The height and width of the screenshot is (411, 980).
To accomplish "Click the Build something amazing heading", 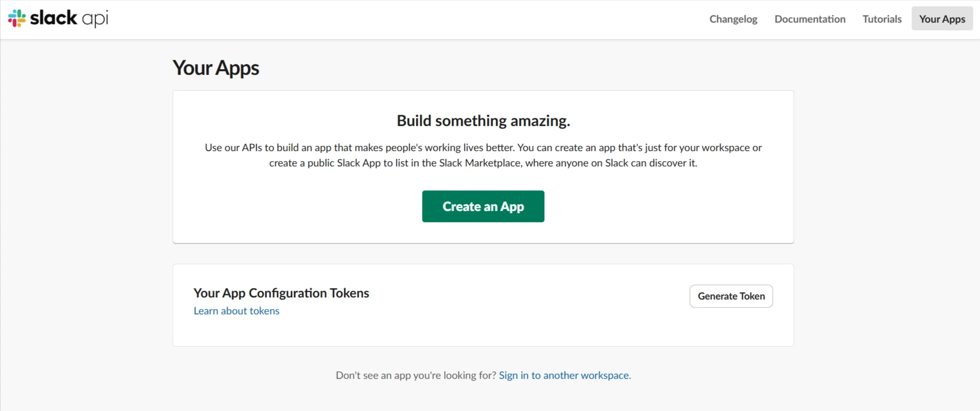I will coord(483,121).
